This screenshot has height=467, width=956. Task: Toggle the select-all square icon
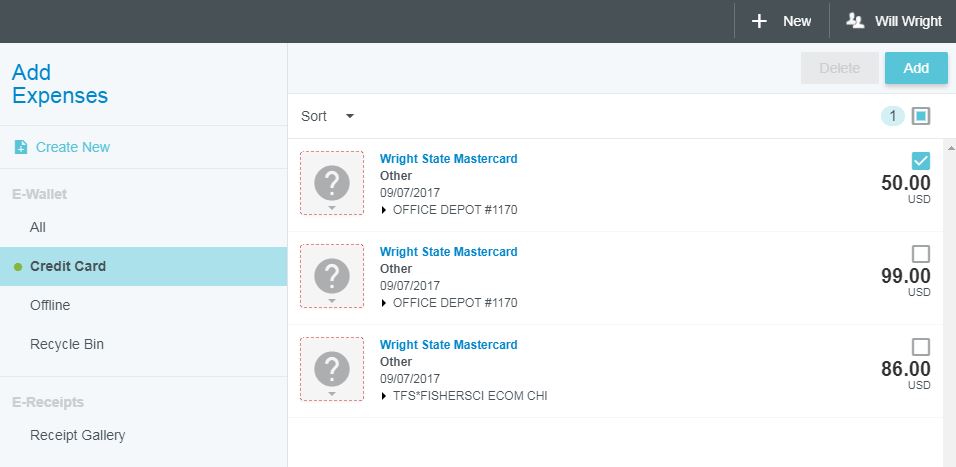[921, 116]
